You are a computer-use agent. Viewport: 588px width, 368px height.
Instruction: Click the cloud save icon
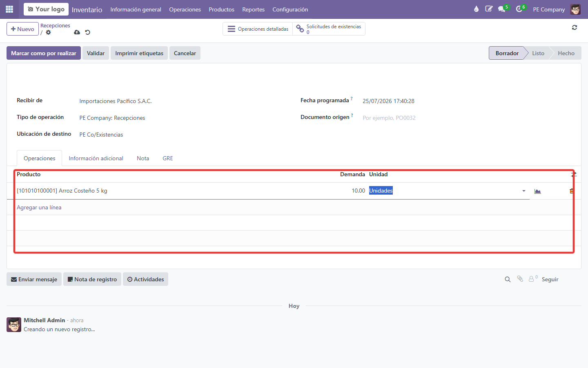point(77,32)
